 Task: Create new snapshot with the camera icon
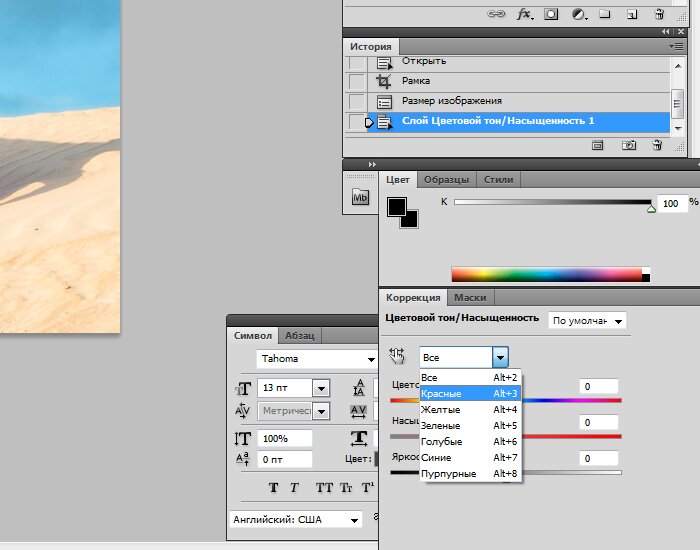[x=629, y=145]
